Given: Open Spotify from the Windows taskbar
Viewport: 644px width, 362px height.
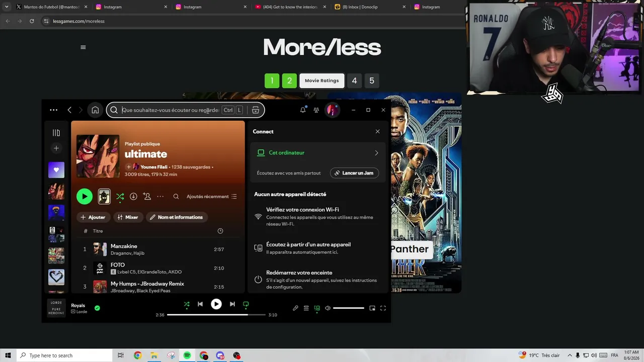Looking at the screenshot, I should pyautogui.click(x=187, y=355).
